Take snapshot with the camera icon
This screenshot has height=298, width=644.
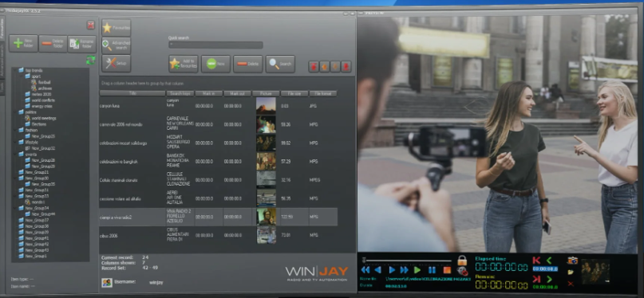(572, 261)
